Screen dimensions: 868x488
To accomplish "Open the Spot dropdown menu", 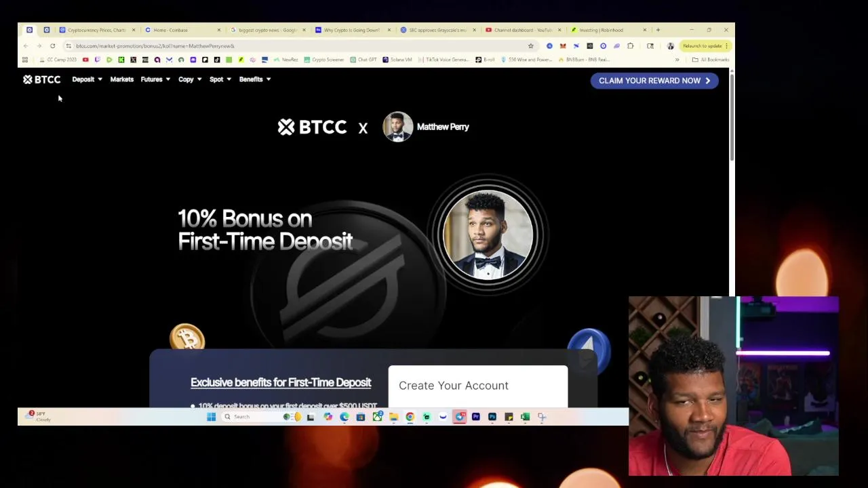I will click(x=220, y=79).
